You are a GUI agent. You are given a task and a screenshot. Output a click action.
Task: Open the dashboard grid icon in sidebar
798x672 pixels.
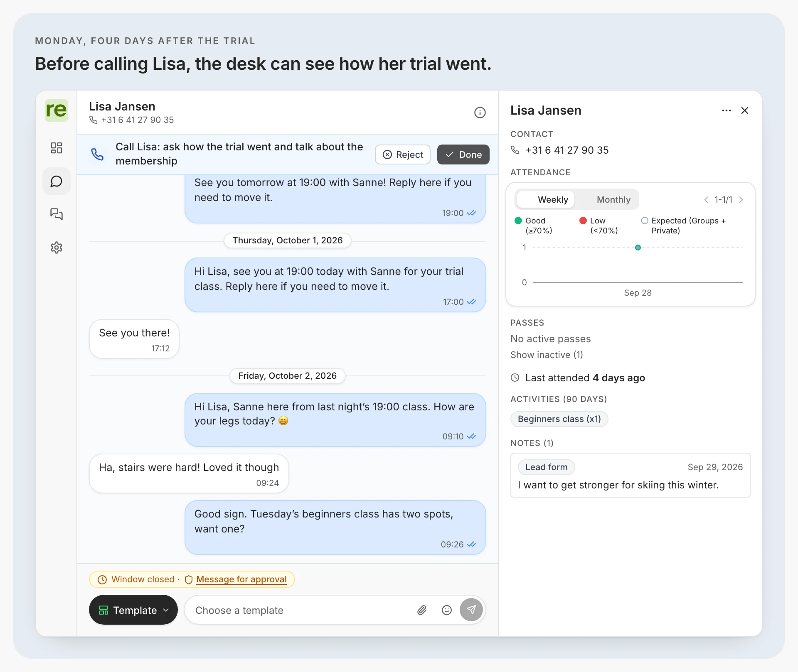click(x=56, y=148)
